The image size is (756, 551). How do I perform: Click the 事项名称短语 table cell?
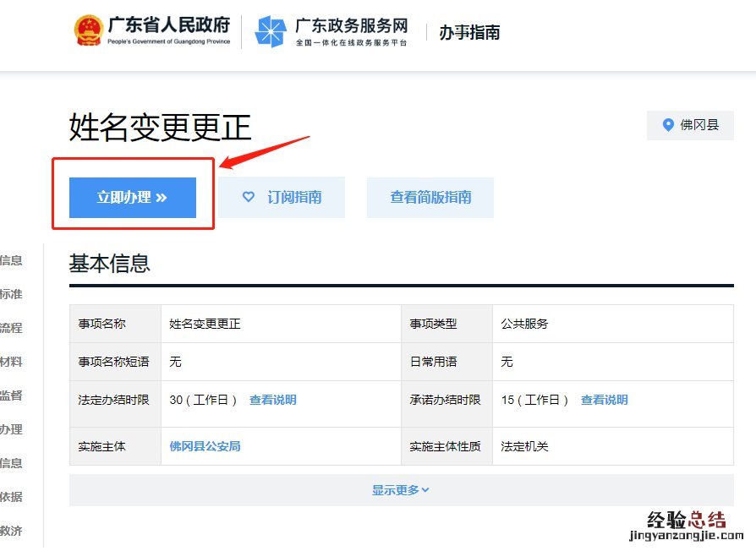(115, 362)
